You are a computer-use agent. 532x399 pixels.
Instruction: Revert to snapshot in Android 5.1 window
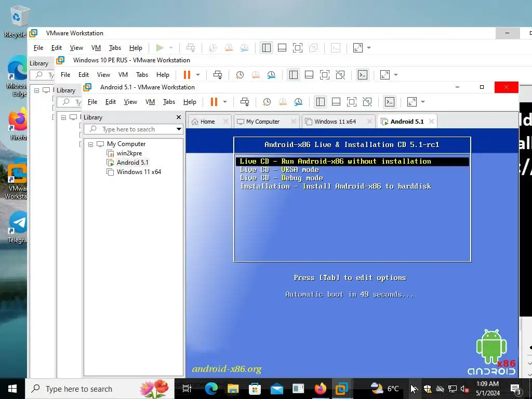(283, 102)
